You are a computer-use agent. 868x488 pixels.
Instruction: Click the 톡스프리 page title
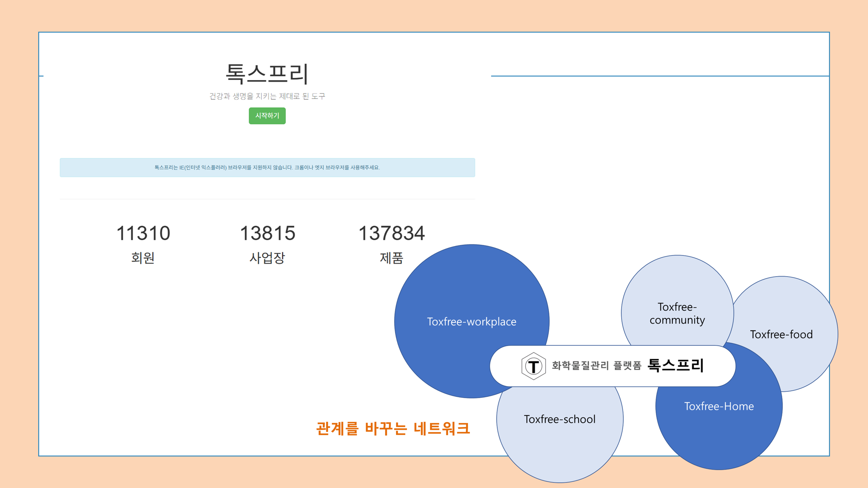[x=267, y=74]
